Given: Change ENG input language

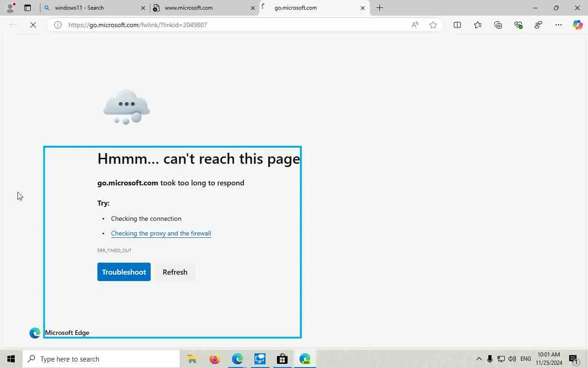Looking at the screenshot, I should [x=526, y=359].
